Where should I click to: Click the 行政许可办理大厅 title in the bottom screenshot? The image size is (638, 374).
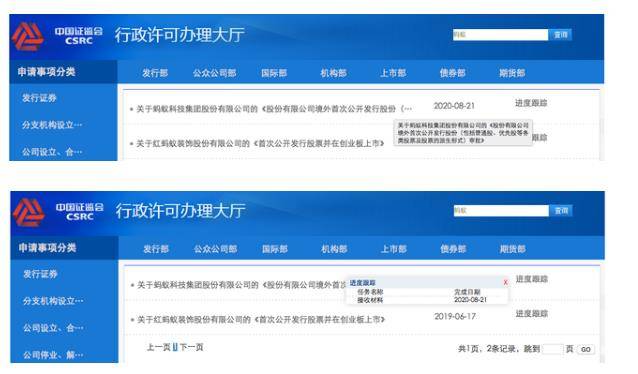coord(180,211)
